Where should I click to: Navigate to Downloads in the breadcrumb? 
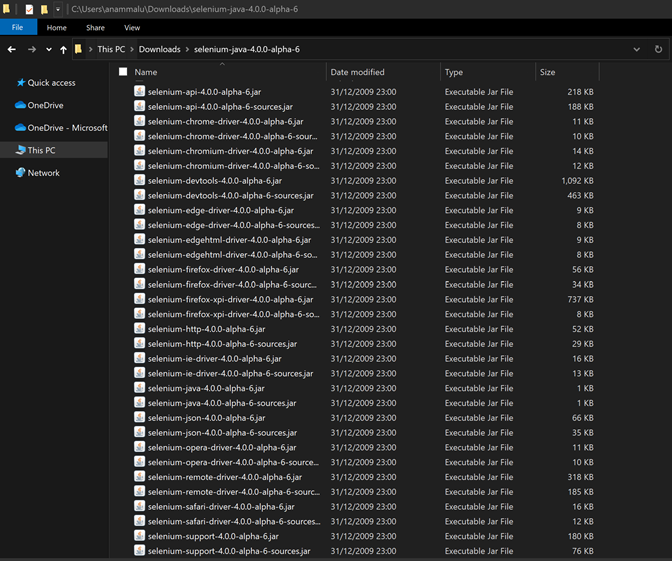(x=159, y=49)
